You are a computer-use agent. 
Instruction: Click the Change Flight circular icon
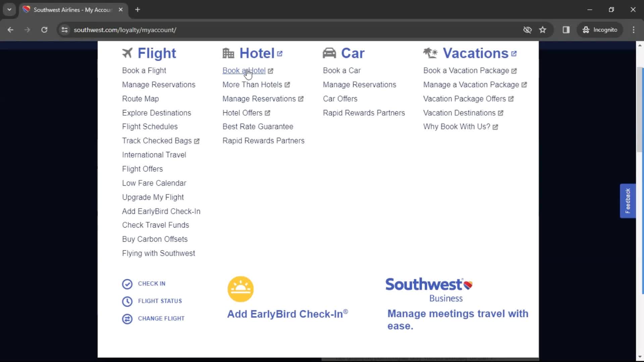pos(127,318)
